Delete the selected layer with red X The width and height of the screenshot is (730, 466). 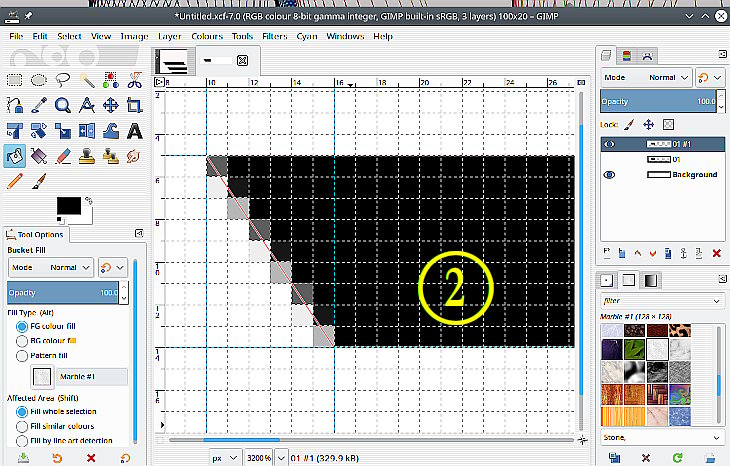tap(716, 253)
